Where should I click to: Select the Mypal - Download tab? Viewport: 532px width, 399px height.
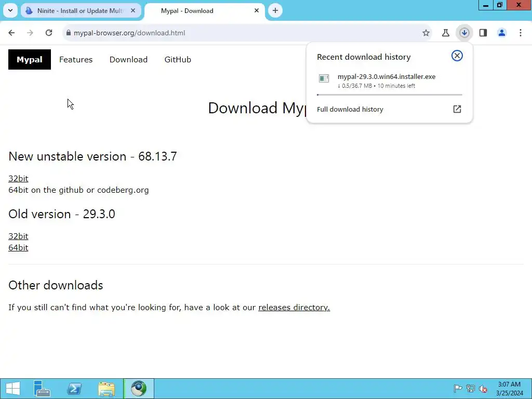click(205, 10)
